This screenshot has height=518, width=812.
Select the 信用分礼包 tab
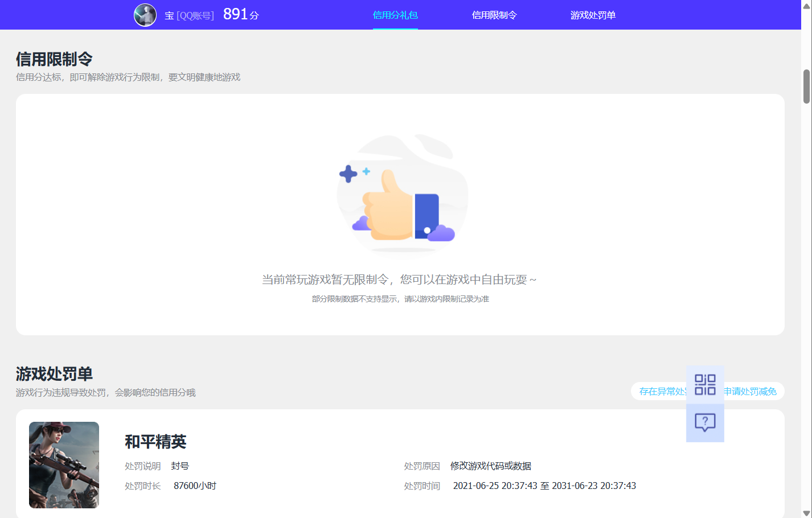click(x=395, y=15)
